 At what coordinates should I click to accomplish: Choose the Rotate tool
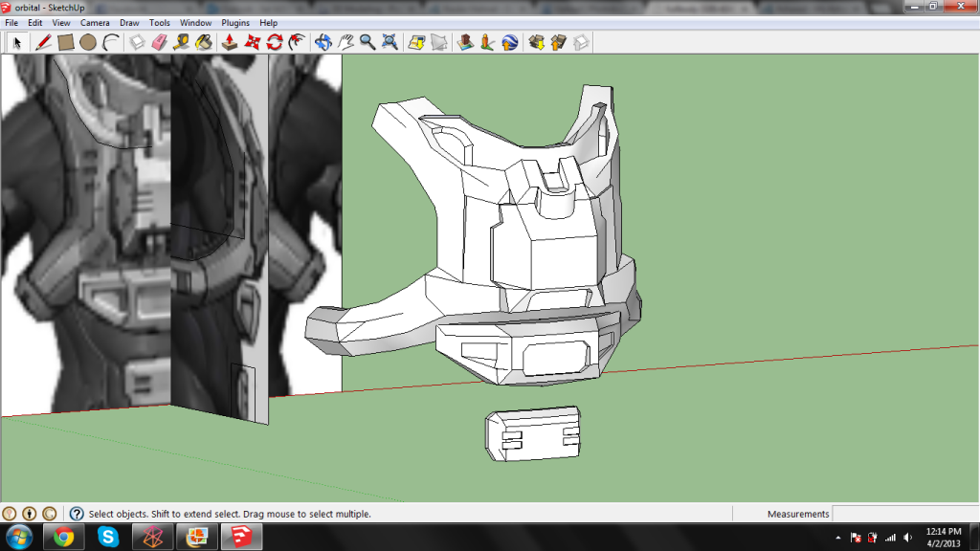(275, 42)
